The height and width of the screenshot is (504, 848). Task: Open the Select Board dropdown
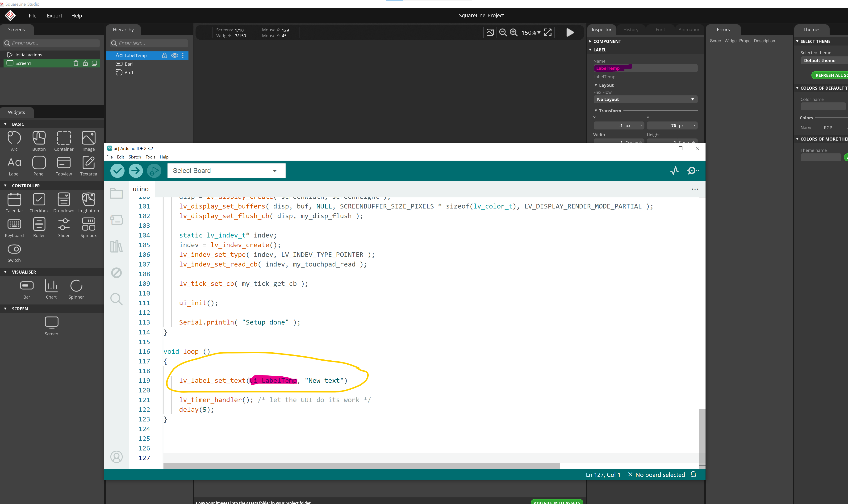226,171
